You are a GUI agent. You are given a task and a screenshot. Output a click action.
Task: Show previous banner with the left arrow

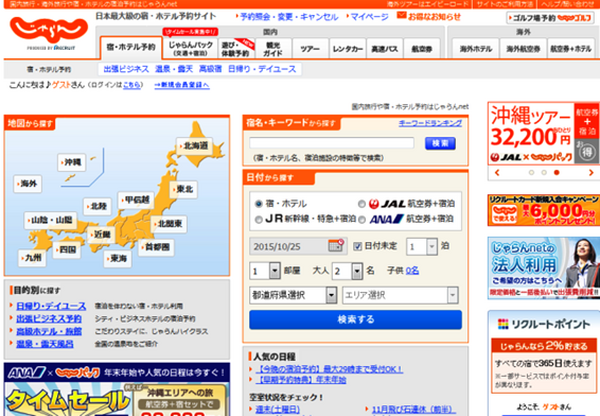coord(497,173)
